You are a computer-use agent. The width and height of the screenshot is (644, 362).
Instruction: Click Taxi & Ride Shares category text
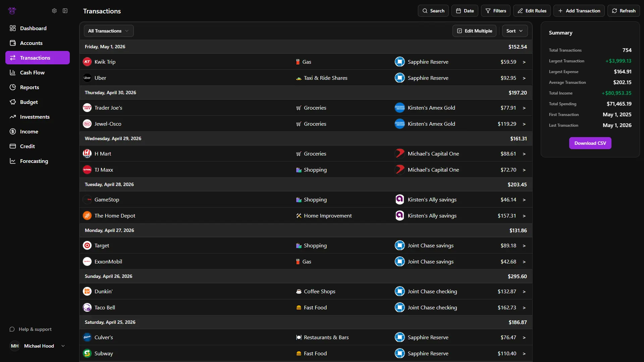(325, 78)
